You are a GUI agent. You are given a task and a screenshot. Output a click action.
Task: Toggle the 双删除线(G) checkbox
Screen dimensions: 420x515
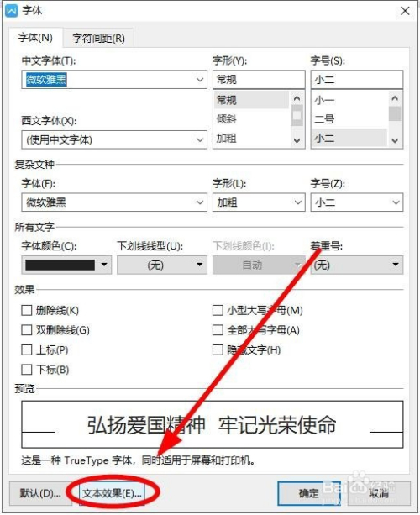point(27,330)
